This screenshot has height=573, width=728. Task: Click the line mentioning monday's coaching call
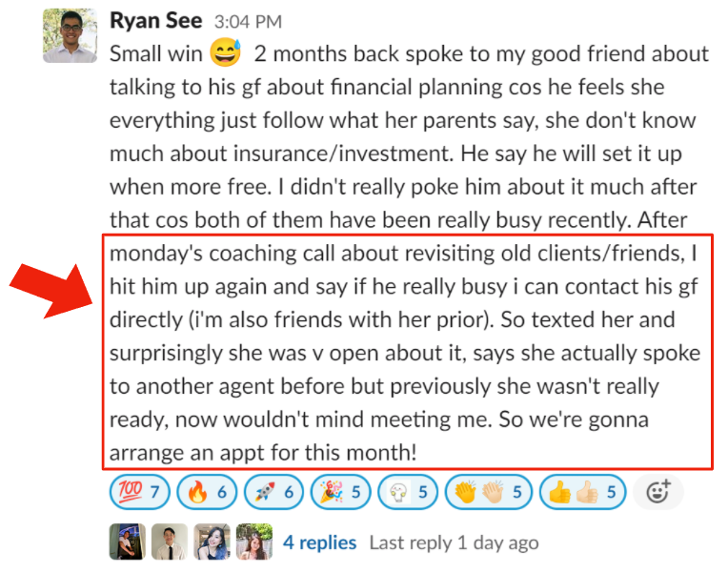coord(403,254)
